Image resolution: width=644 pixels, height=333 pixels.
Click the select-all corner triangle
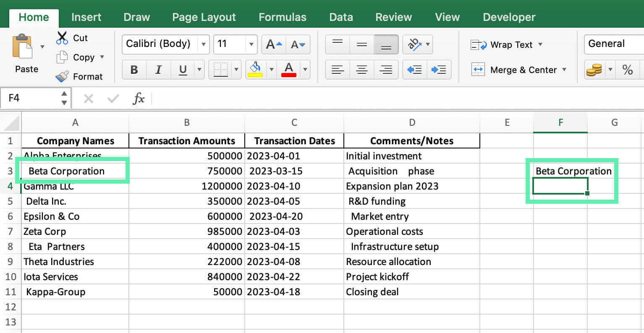click(11, 123)
